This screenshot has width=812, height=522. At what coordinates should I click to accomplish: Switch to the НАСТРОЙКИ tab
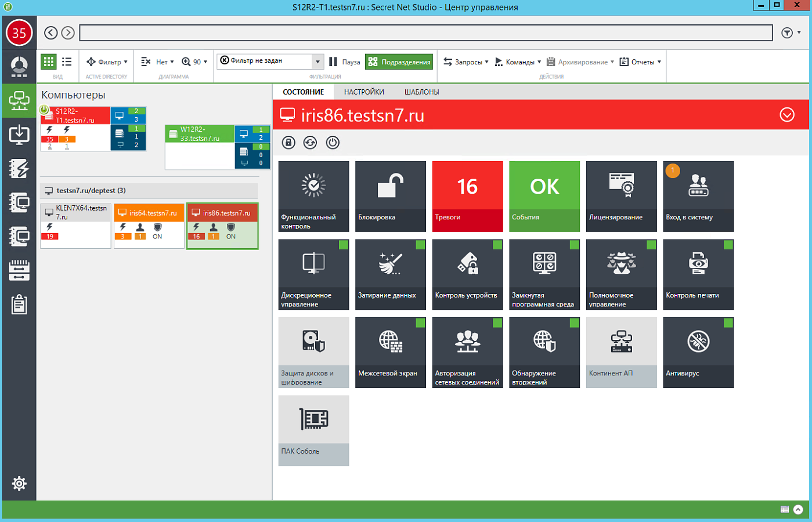point(364,92)
